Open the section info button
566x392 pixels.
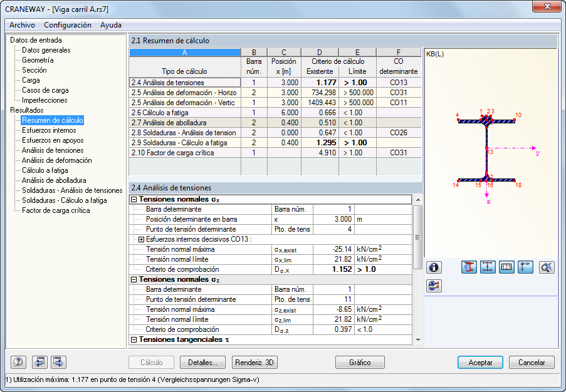[x=434, y=267]
